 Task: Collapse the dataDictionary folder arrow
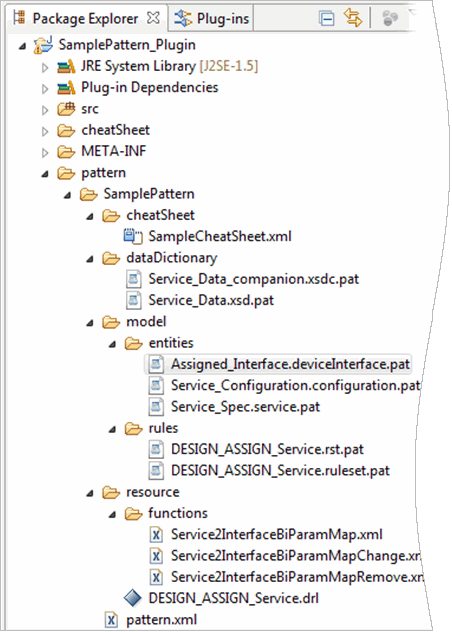coord(90,260)
